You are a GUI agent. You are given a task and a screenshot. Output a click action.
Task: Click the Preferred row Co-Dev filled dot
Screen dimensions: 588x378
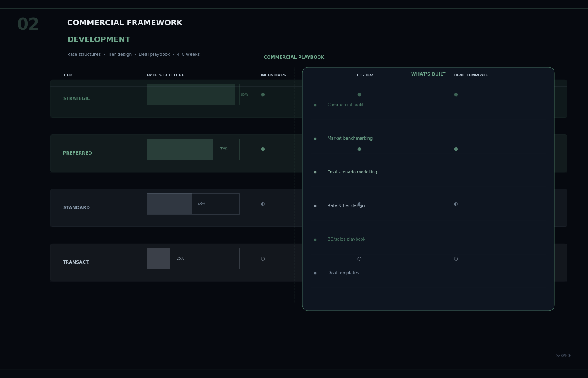360,149
